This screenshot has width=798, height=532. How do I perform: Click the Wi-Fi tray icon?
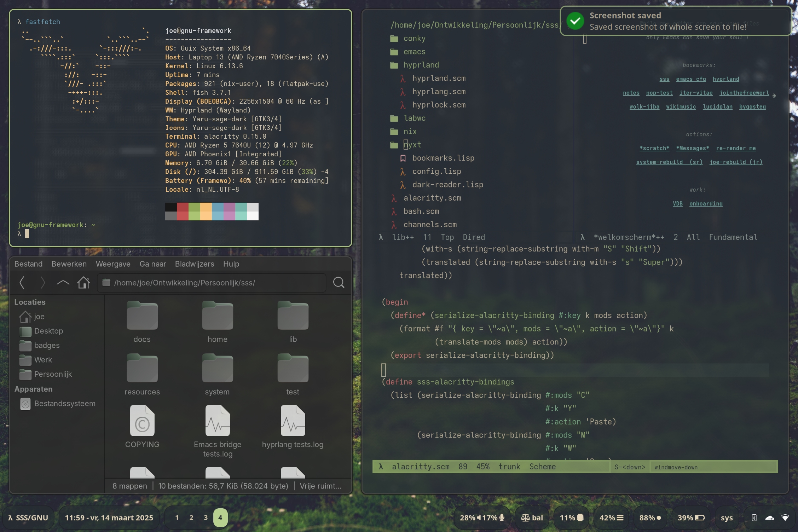point(785,518)
